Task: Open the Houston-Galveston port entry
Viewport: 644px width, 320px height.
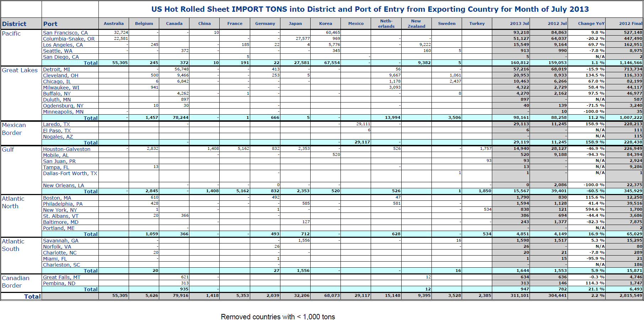Action: 66,149
